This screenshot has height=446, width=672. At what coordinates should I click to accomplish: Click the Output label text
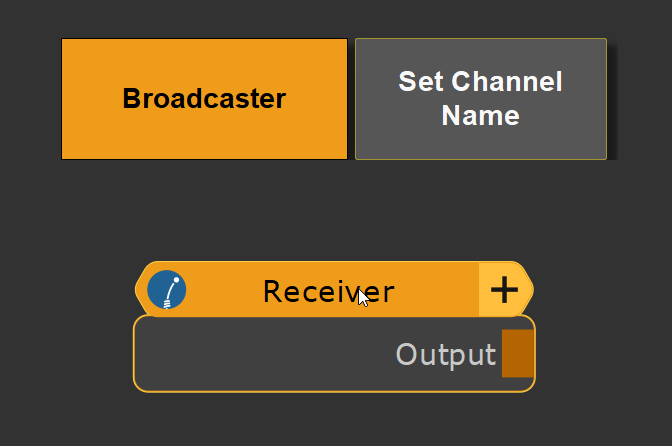[x=445, y=354]
